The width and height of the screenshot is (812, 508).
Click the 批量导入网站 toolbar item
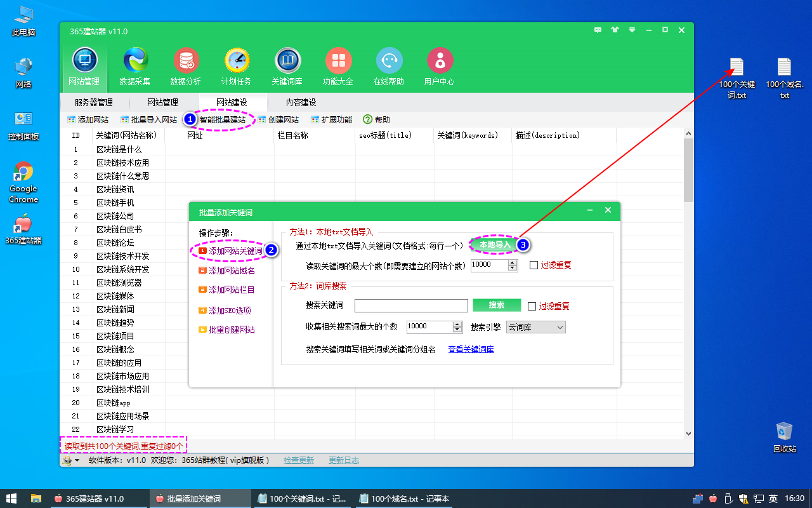(148, 119)
